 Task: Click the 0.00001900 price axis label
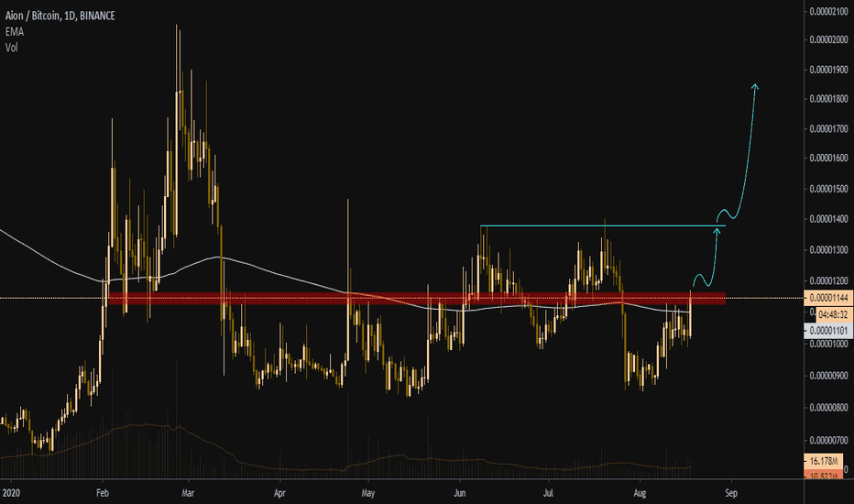pyautogui.click(x=828, y=70)
